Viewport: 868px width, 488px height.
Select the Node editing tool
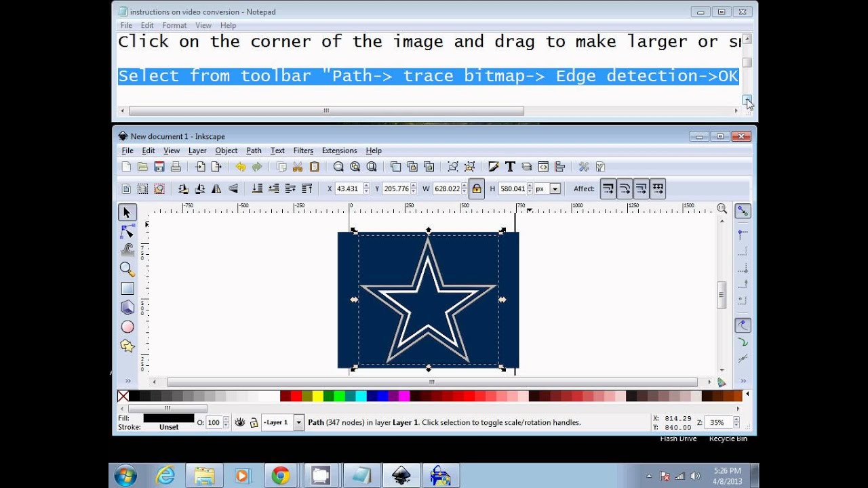click(127, 232)
